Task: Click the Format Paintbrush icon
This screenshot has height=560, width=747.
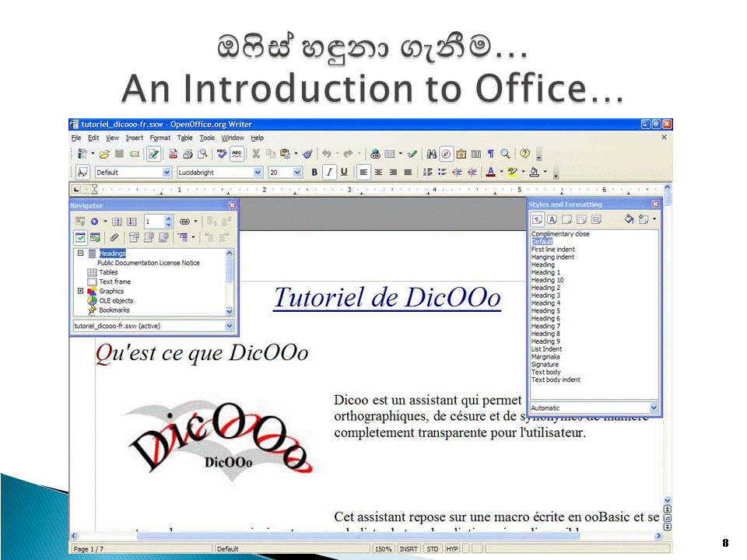Action: pos(308,154)
